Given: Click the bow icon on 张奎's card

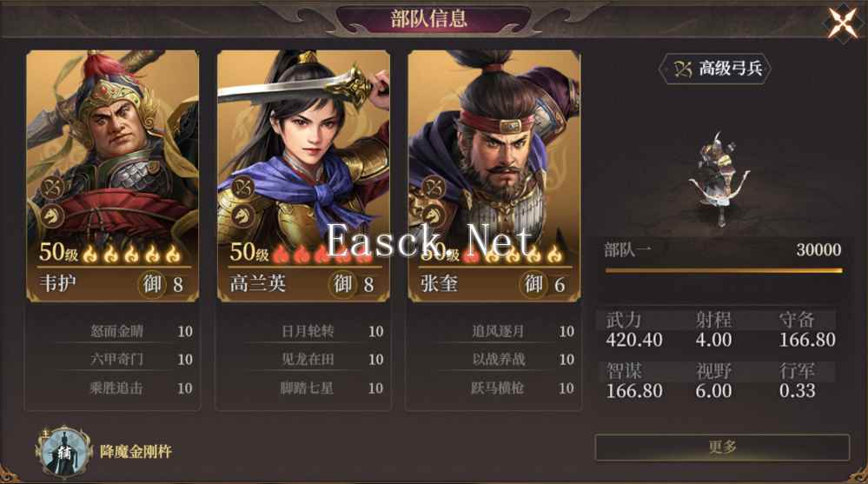Looking at the screenshot, I should pos(434,189).
